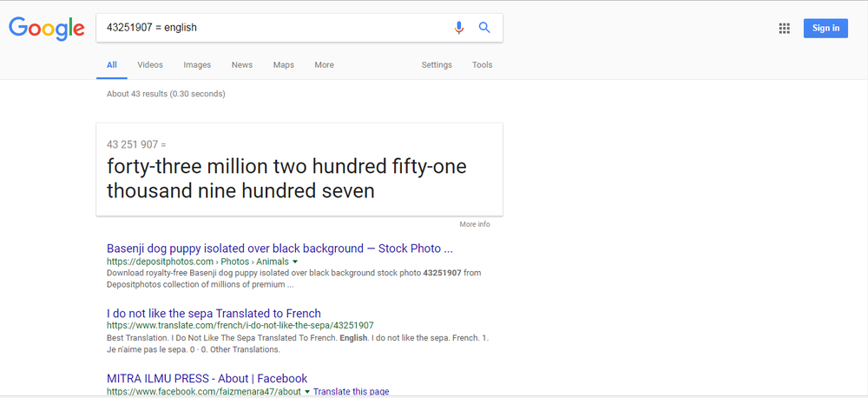
Task: Open the News tab
Action: [242, 65]
